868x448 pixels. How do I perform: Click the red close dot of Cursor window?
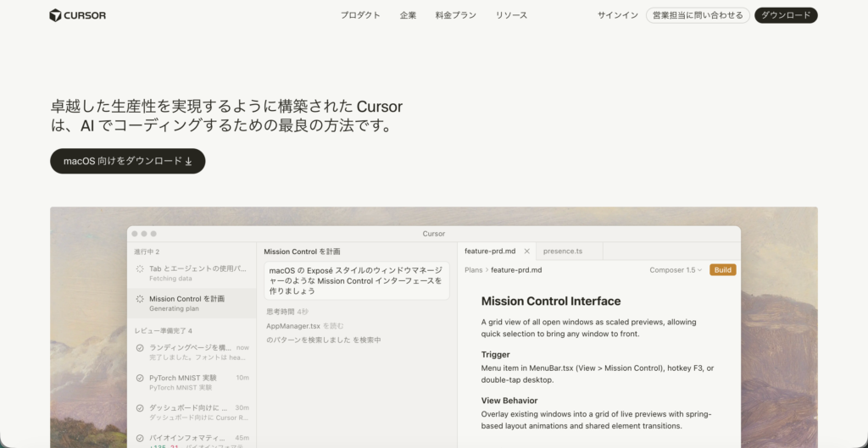pyautogui.click(x=135, y=234)
